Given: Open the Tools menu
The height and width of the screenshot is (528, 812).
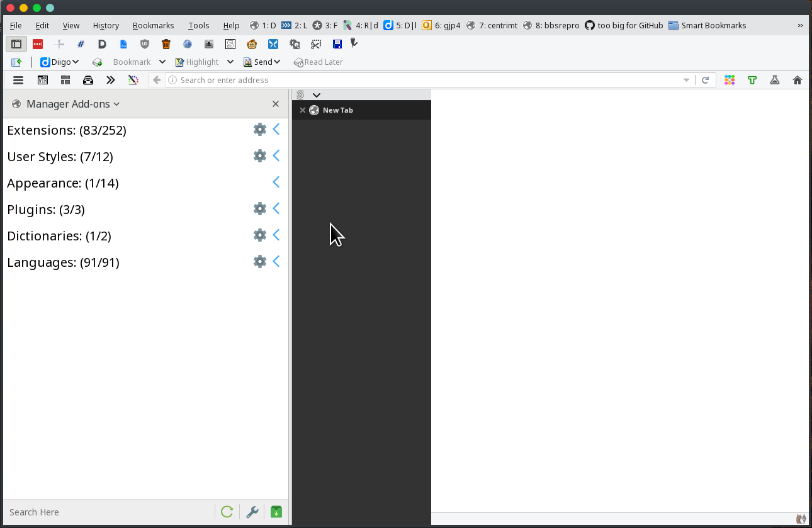Looking at the screenshot, I should pos(198,25).
